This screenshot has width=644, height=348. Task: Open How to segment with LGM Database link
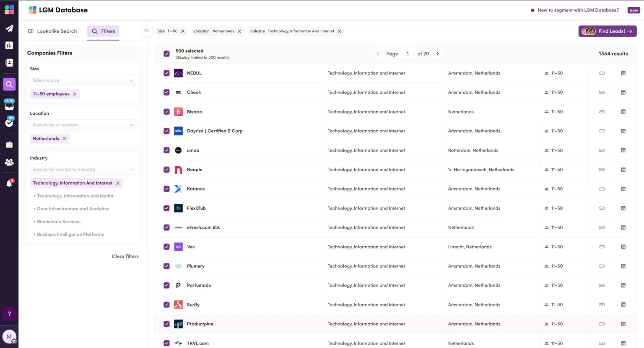point(575,10)
